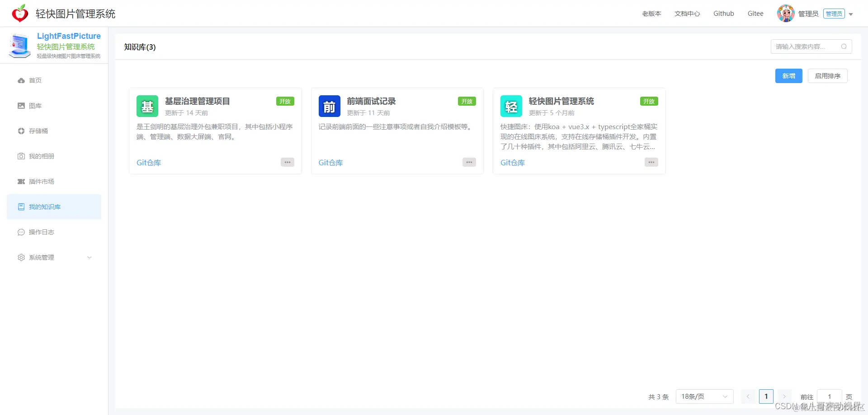Open more options on 前端面试记录 card
The width and height of the screenshot is (868, 415).
469,162
